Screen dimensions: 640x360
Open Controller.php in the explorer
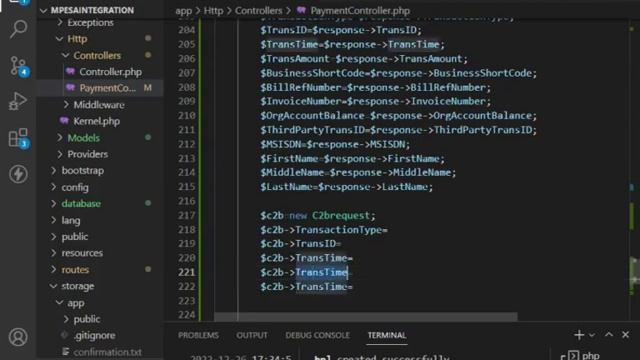tap(111, 72)
